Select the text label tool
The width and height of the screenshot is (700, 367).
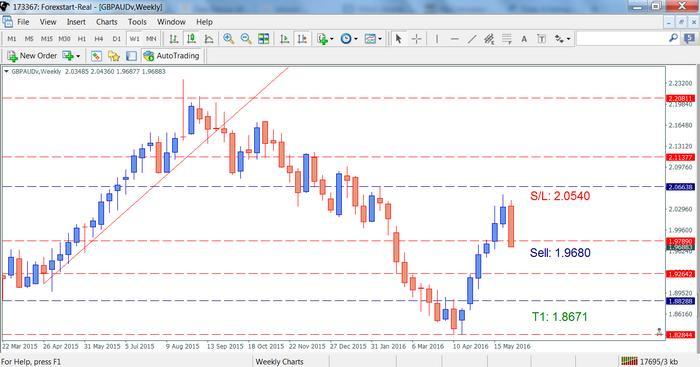542,39
